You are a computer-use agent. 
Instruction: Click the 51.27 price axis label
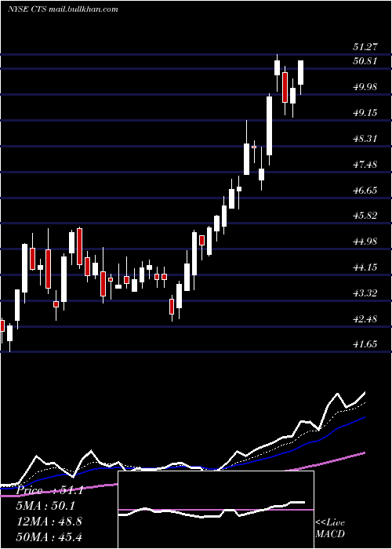point(365,47)
